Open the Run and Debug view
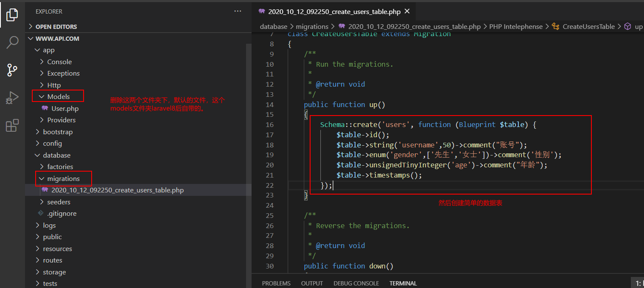This screenshot has height=288, width=644. (x=12, y=98)
